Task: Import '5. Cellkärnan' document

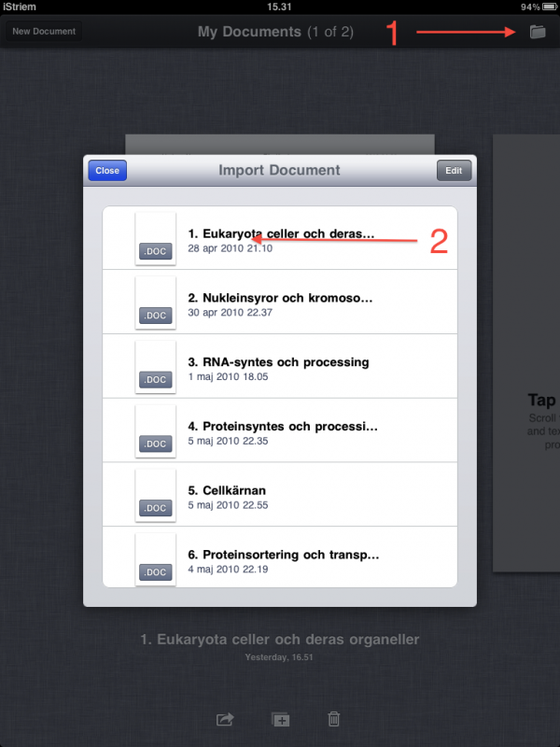Action: coord(280,495)
